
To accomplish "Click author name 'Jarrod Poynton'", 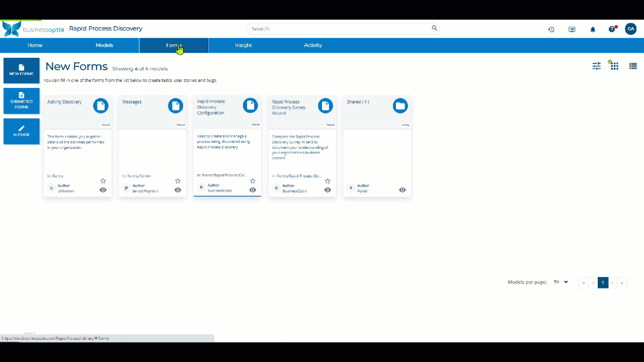I will pyautogui.click(x=145, y=191).
